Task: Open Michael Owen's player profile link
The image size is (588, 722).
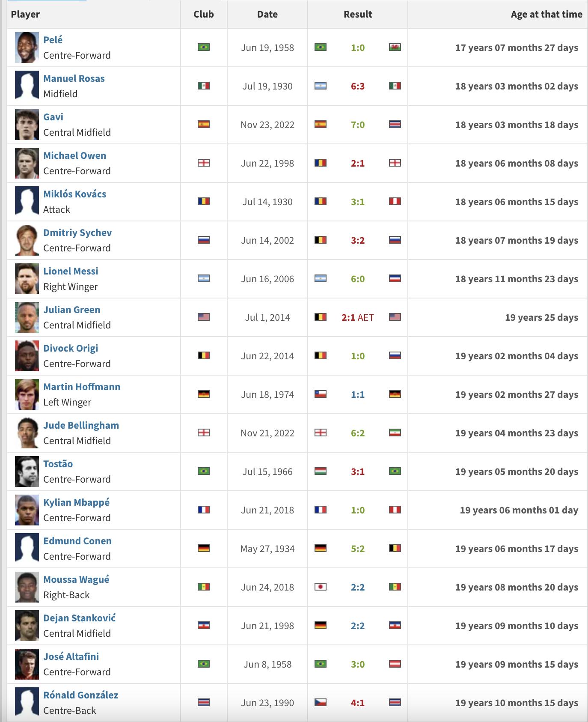Action: click(x=74, y=155)
